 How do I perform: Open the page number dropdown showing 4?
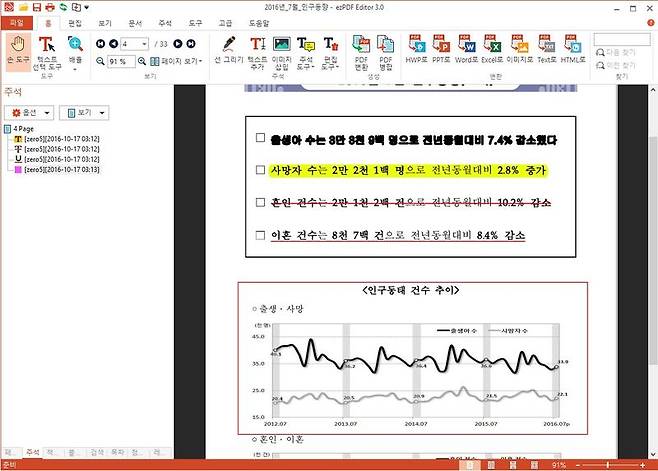[144, 44]
